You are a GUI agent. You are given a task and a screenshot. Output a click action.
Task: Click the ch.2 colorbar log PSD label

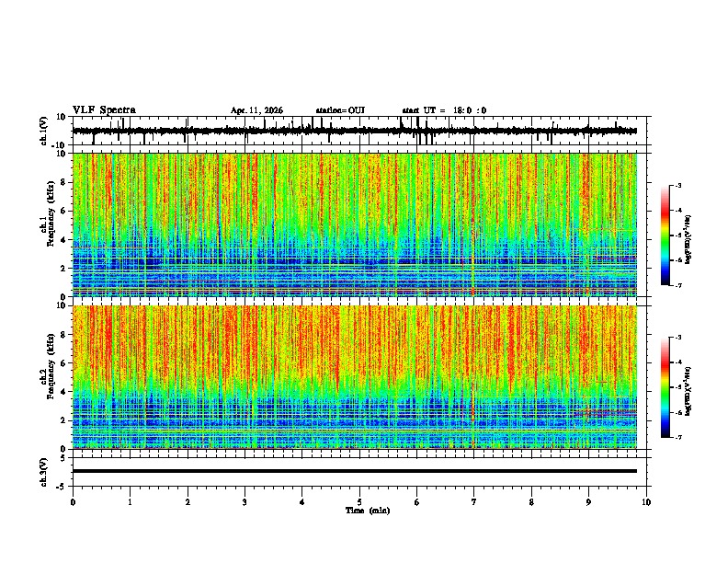(688, 391)
